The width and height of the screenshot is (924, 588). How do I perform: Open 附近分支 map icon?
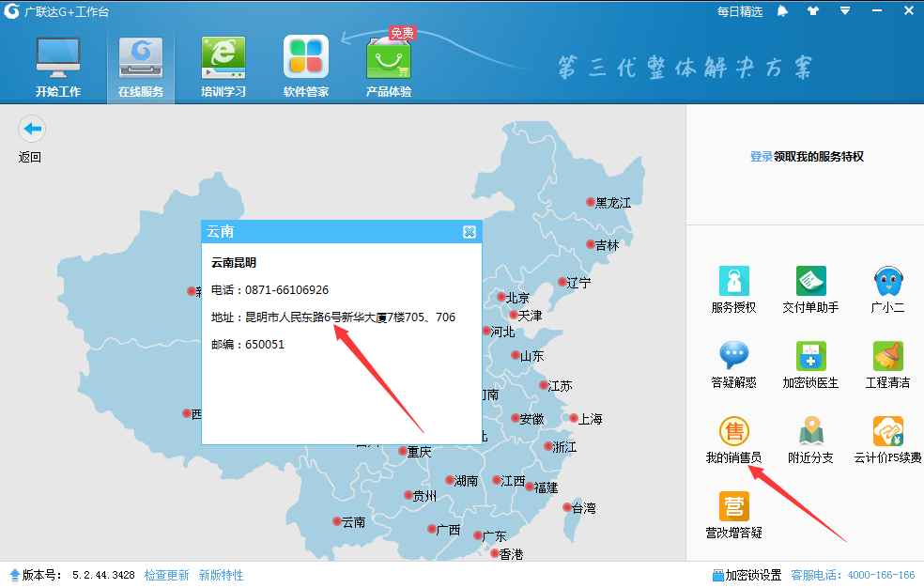[x=811, y=431]
